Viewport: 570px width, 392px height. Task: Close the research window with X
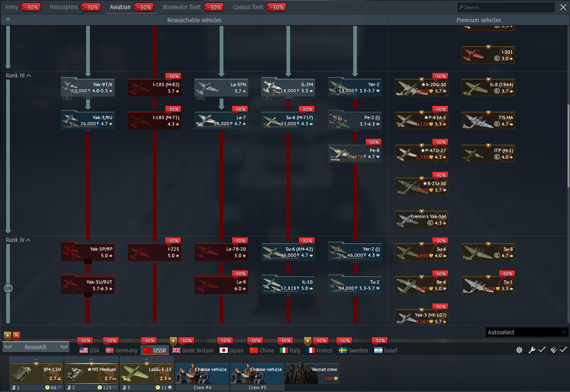coord(563,7)
